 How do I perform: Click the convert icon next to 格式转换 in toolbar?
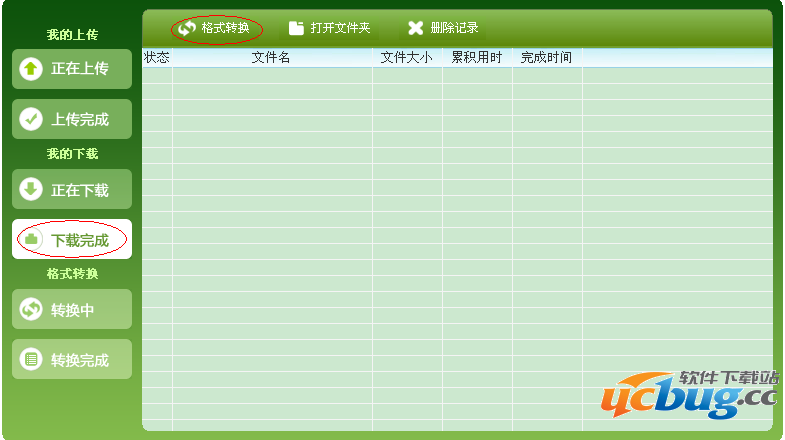[x=186, y=28]
